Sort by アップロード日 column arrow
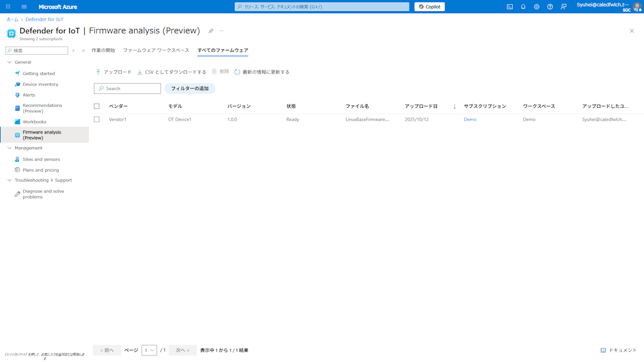Viewport: 644px width, 362px height. click(455, 106)
